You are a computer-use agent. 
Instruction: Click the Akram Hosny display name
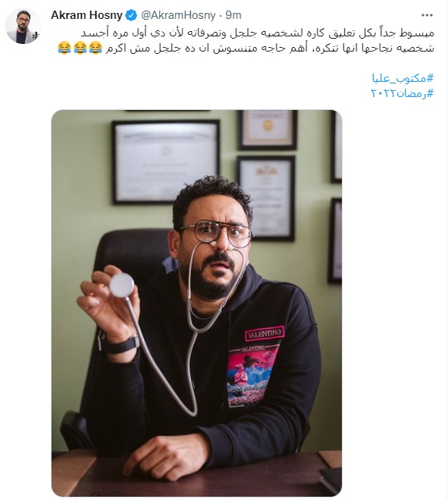(86, 15)
